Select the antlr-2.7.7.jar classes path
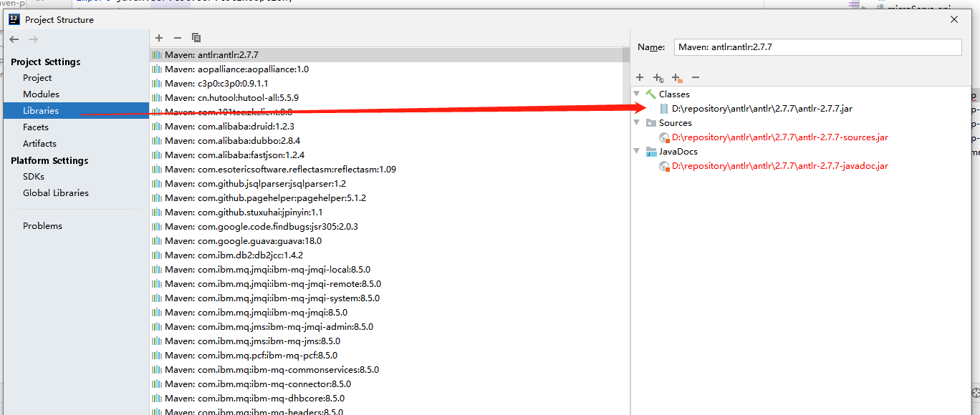The image size is (980, 415). click(762, 108)
